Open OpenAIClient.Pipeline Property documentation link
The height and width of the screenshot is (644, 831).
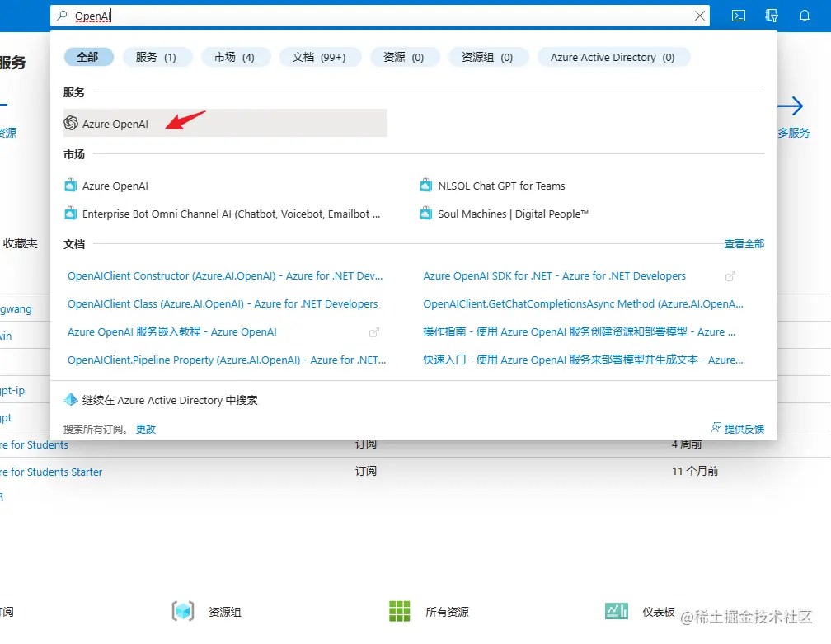[226, 360]
